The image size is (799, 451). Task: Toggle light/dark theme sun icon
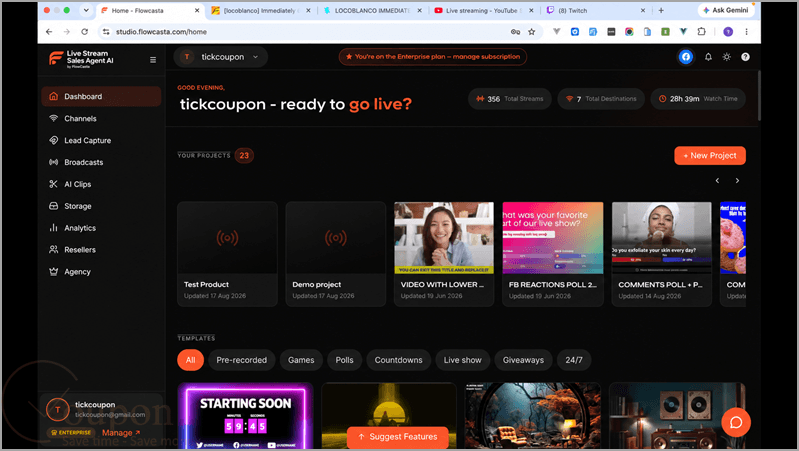(727, 57)
